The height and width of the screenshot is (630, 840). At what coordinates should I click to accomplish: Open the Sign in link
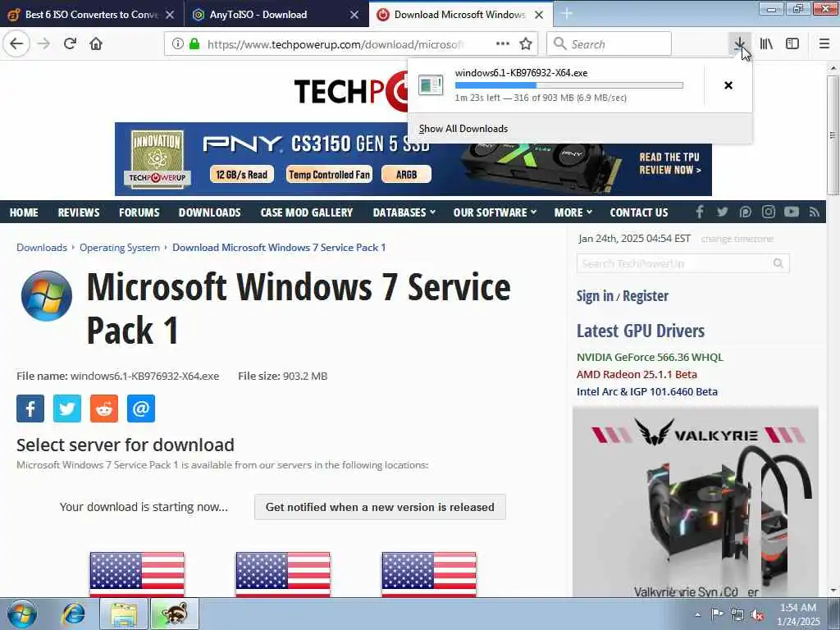[595, 295]
